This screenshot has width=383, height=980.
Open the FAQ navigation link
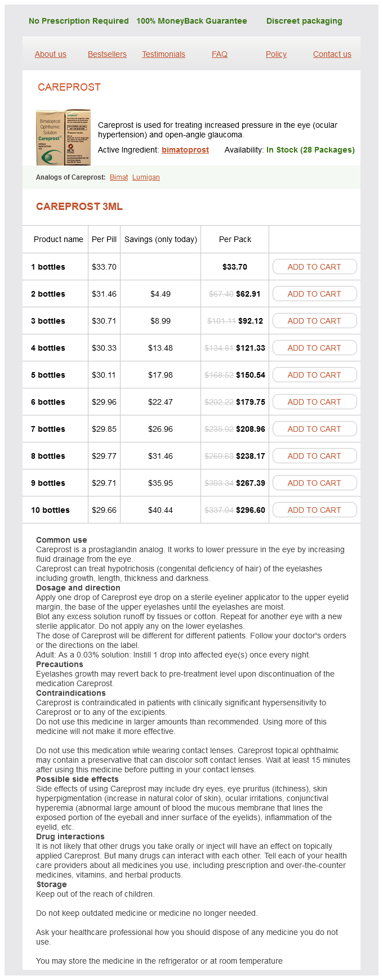(220, 54)
